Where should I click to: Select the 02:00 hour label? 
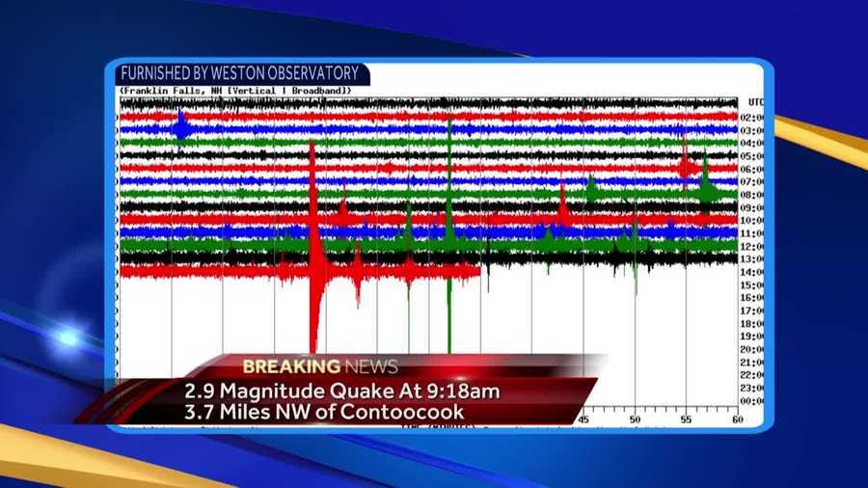pos(752,117)
